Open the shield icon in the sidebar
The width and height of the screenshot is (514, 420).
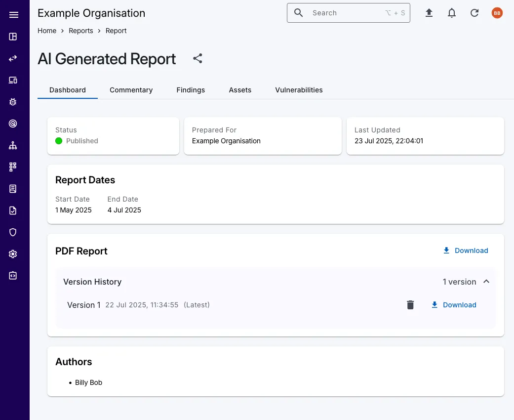13,232
